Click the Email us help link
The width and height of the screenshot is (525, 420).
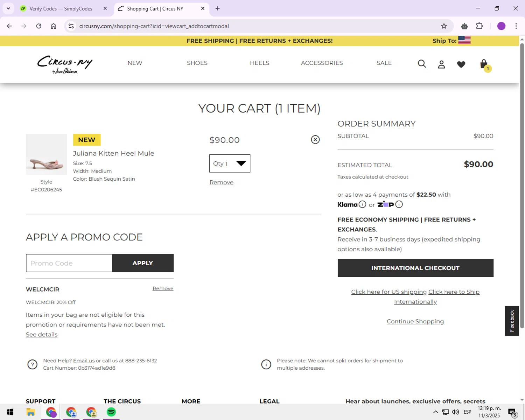(84, 360)
